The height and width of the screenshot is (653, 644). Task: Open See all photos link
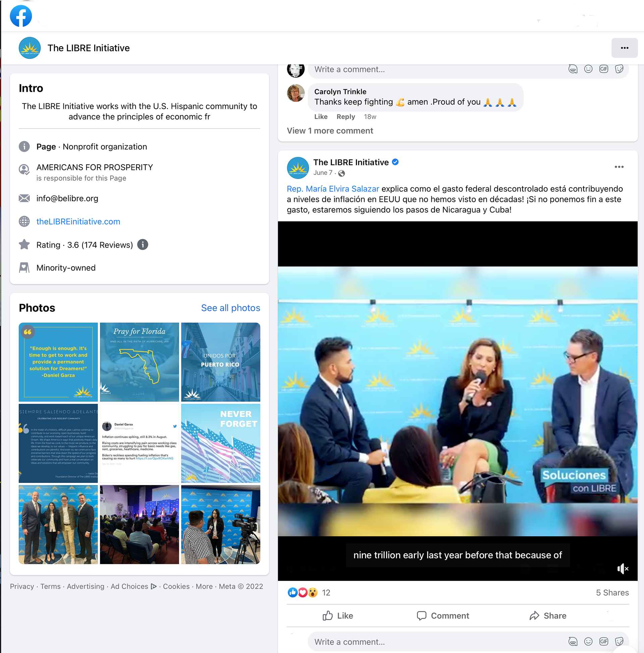pyautogui.click(x=231, y=308)
